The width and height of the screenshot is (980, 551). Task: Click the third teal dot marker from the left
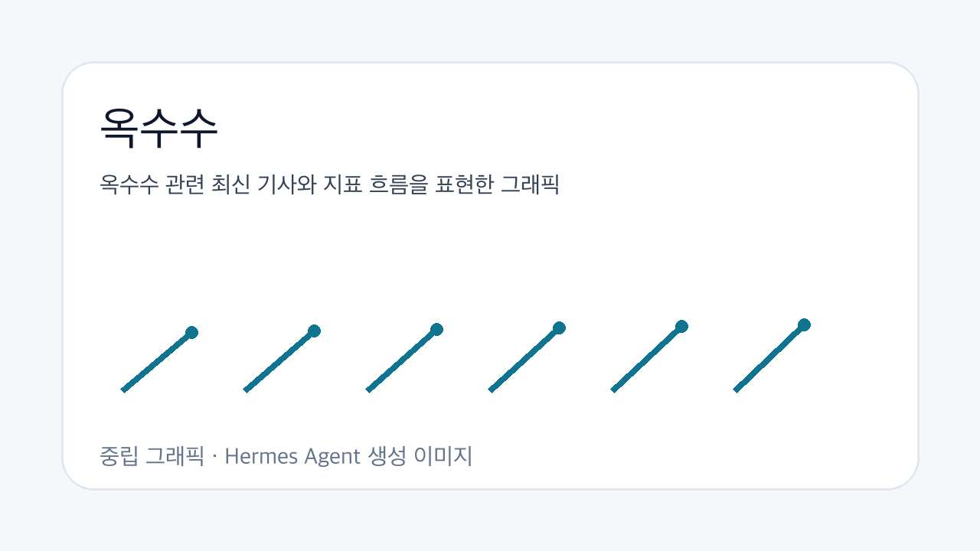[x=436, y=329]
